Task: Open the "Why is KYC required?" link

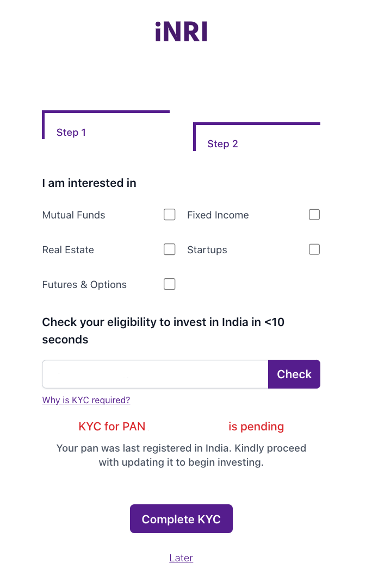Action: coord(86,400)
